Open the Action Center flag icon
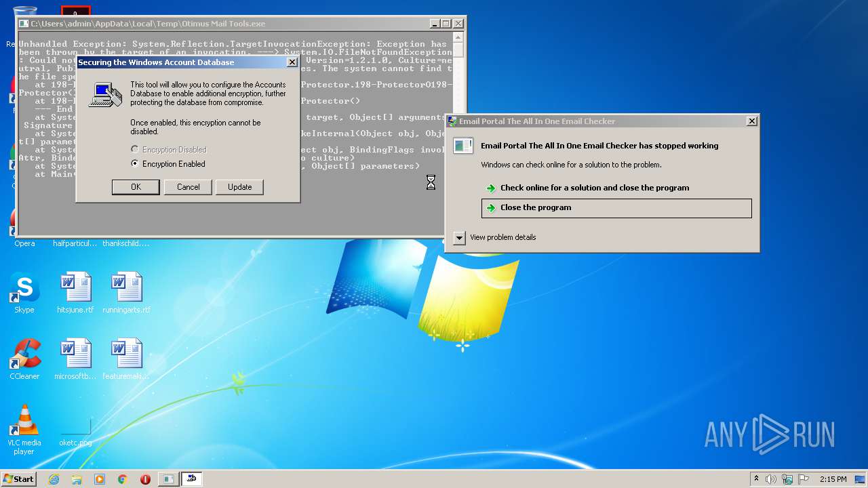Viewport: 868px width, 488px height. [804, 479]
